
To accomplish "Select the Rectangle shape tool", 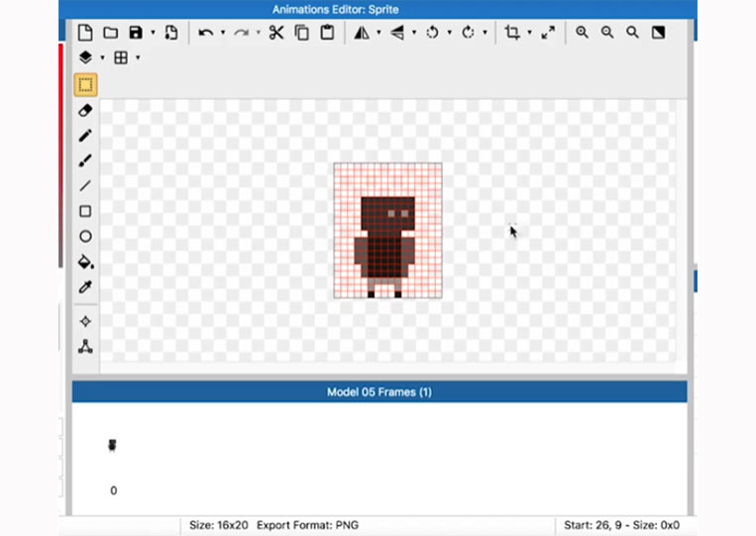I will pyautogui.click(x=85, y=211).
